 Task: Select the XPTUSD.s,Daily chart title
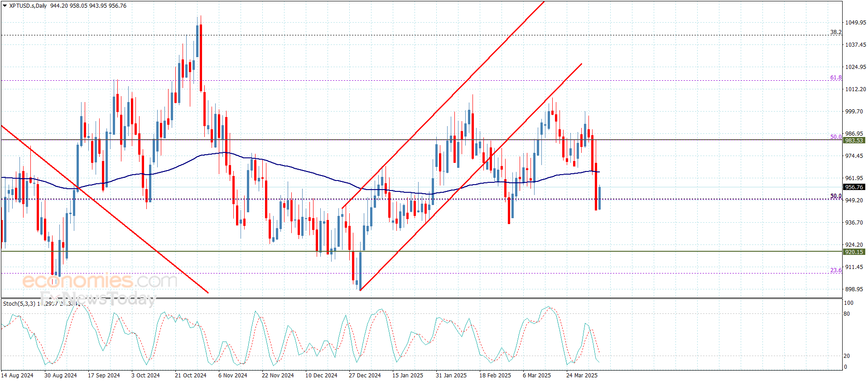(28, 6)
